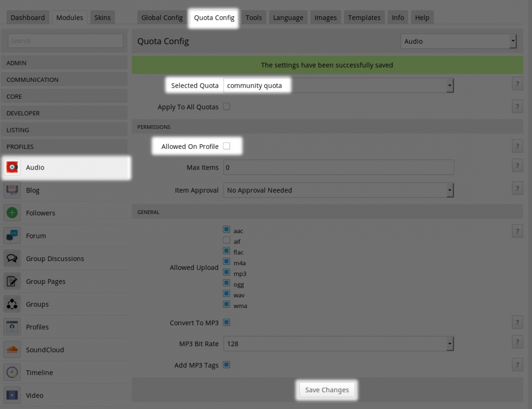Open the Blog module icon
Image resolution: width=532 pixels, height=409 pixels.
[x=12, y=190]
